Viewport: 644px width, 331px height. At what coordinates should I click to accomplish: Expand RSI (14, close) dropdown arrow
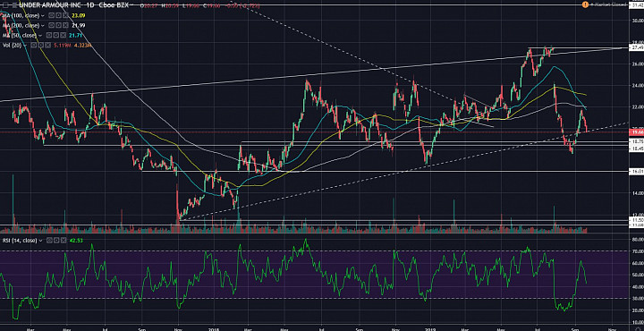(40, 241)
